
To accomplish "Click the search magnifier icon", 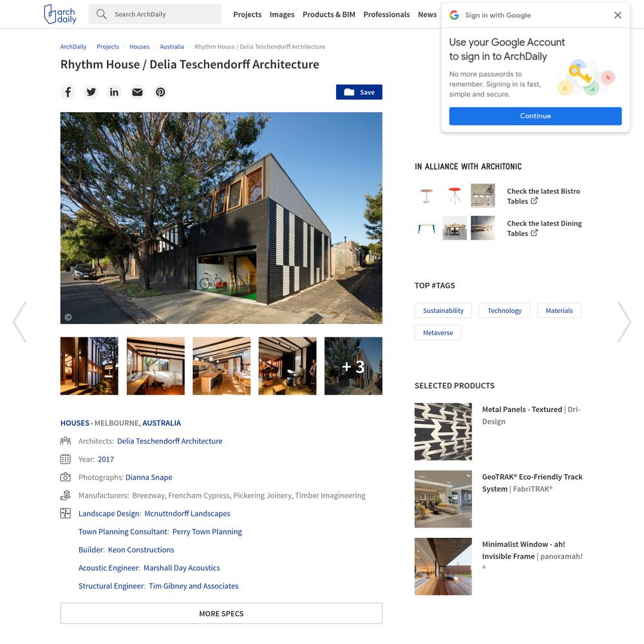I will [x=102, y=14].
